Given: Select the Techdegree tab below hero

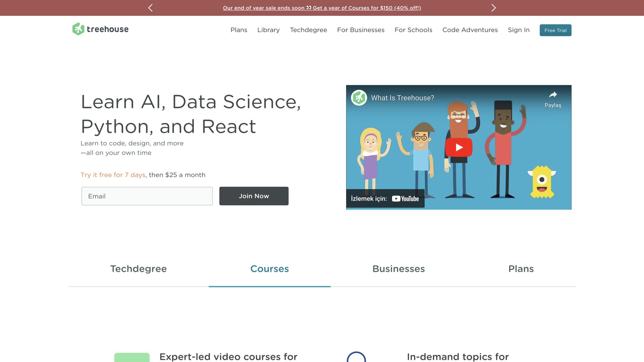Looking at the screenshot, I should coord(138,269).
